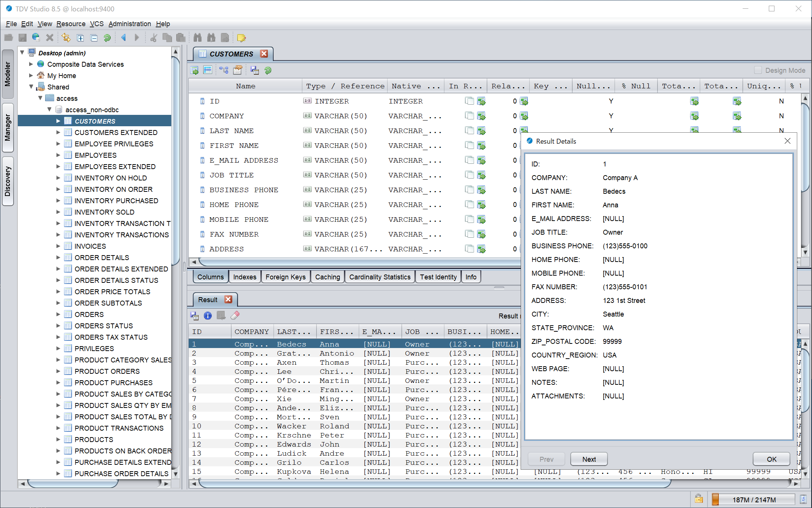Switch to the Manager side tab

click(x=8, y=128)
